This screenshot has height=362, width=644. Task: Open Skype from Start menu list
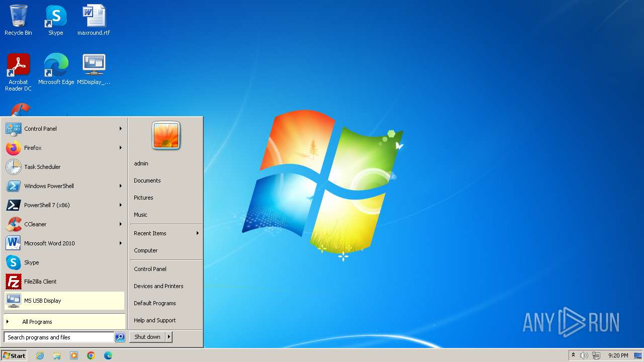click(x=64, y=262)
